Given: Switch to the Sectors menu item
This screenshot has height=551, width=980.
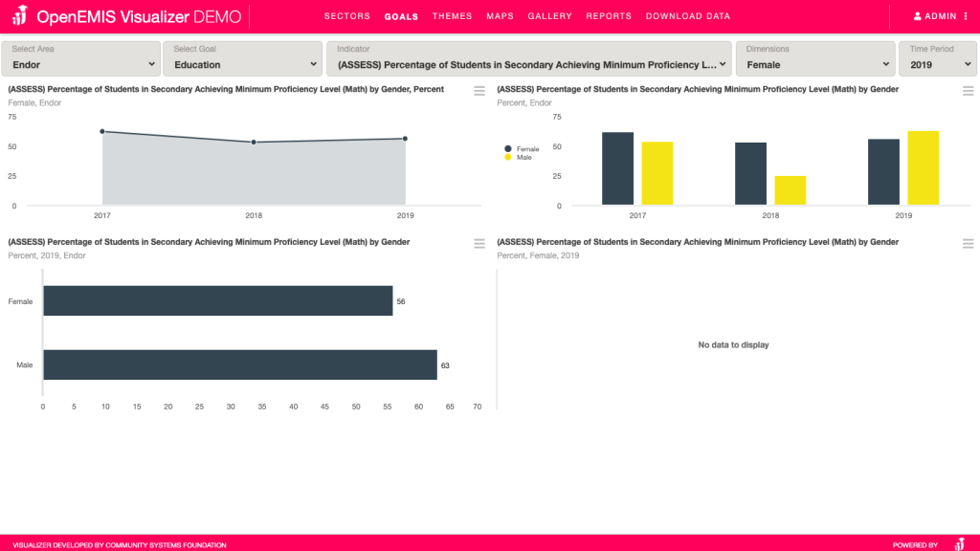Looking at the screenshot, I should coord(346,16).
